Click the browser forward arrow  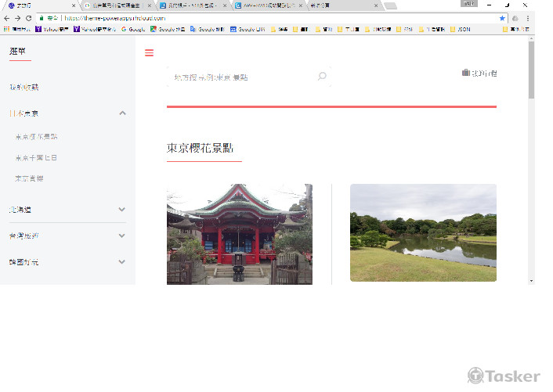click(18, 18)
